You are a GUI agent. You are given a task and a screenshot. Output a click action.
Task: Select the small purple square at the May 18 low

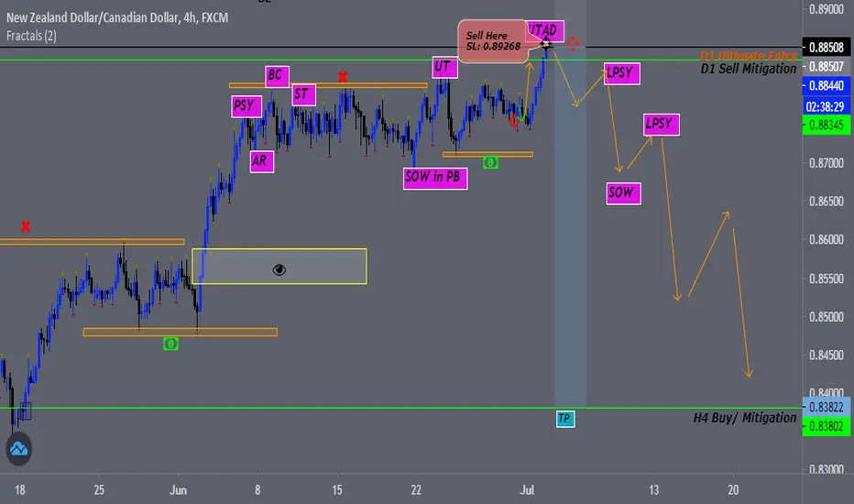pyautogui.click(x=26, y=411)
